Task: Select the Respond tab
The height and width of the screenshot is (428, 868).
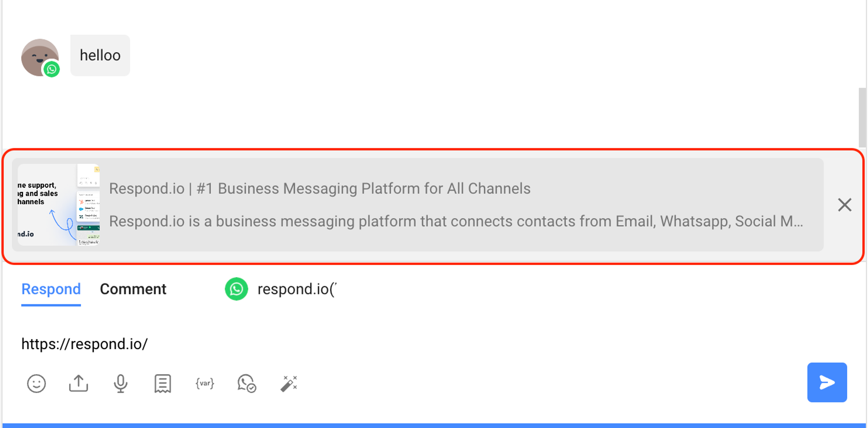Action: [x=51, y=289]
